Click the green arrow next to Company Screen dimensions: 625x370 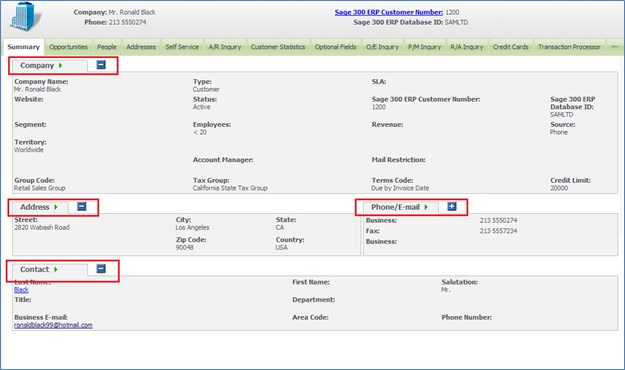pyautogui.click(x=61, y=65)
